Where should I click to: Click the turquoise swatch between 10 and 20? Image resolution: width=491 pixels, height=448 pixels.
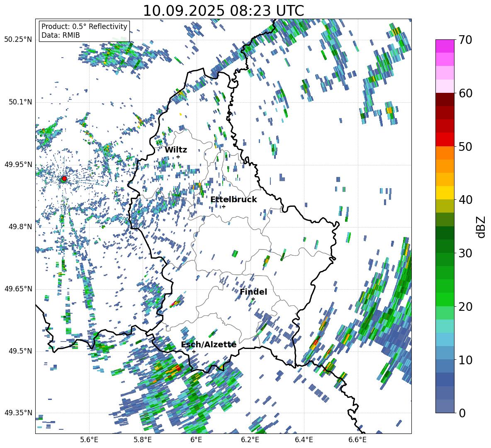pyautogui.click(x=445, y=326)
